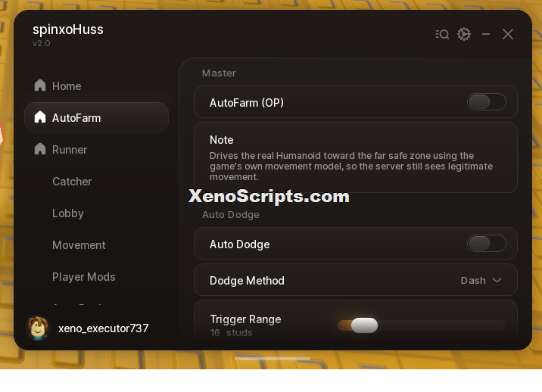Click the AutoFarm tab house icon
This screenshot has width=542, height=392.
40,117
